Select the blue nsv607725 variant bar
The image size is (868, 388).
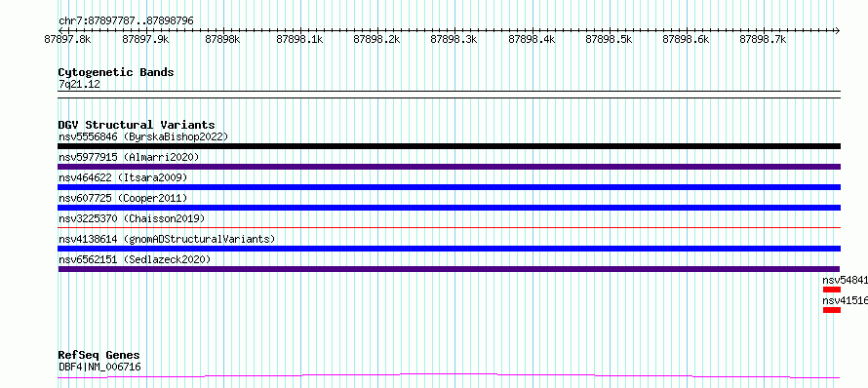449,208
